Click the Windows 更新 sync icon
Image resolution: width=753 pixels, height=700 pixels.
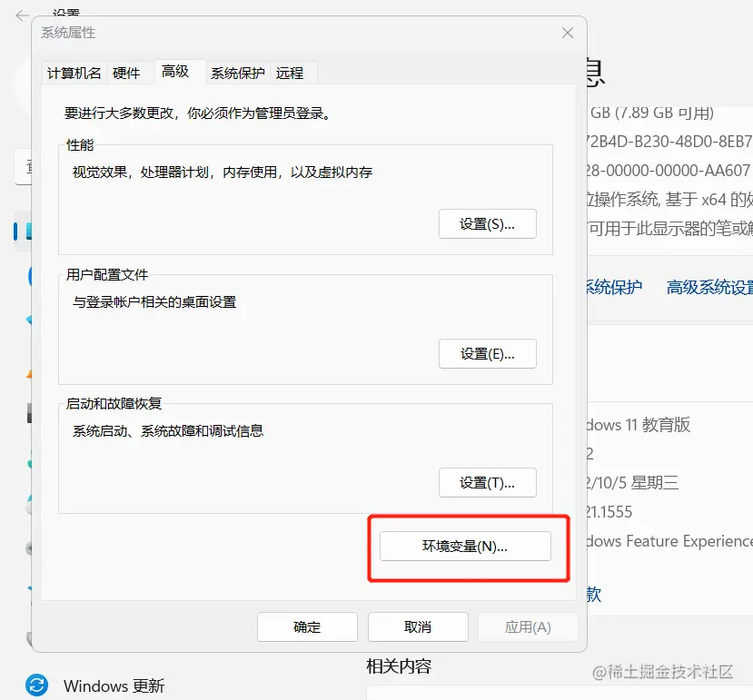point(37,685)
